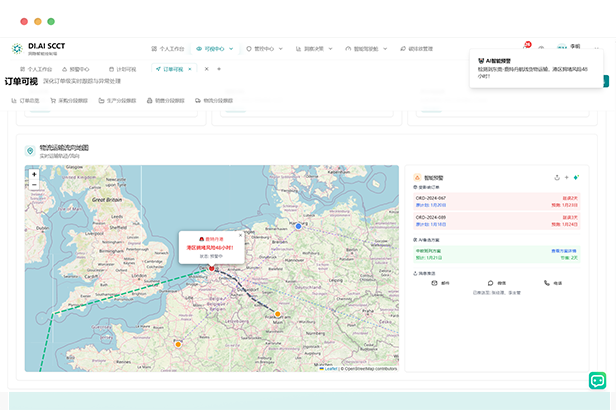Switch to the 个人工作台 page tab
616x410 pixels.
pyautogui.click(x=36, y=69)
